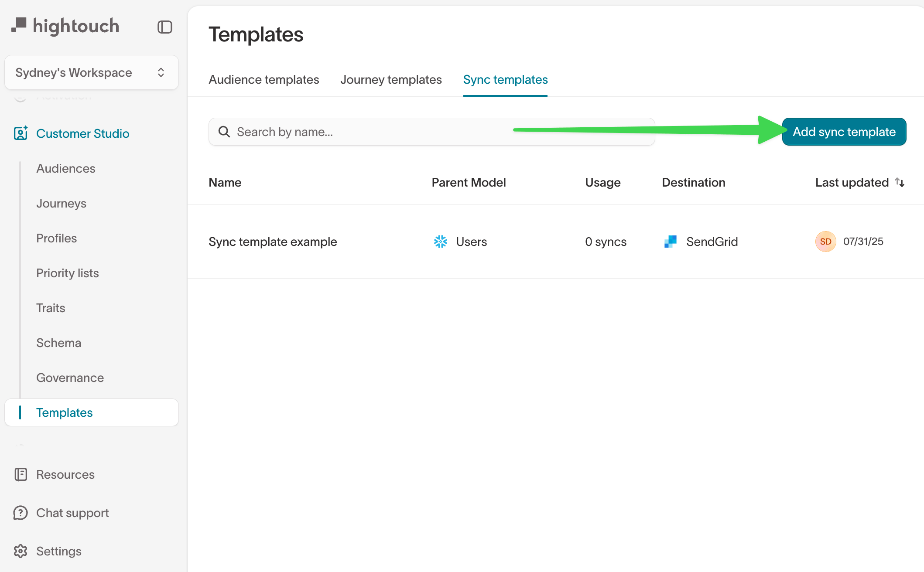Open Sync template example row
The height and width of the screenshot is (572, 924).
pos(556,242)
